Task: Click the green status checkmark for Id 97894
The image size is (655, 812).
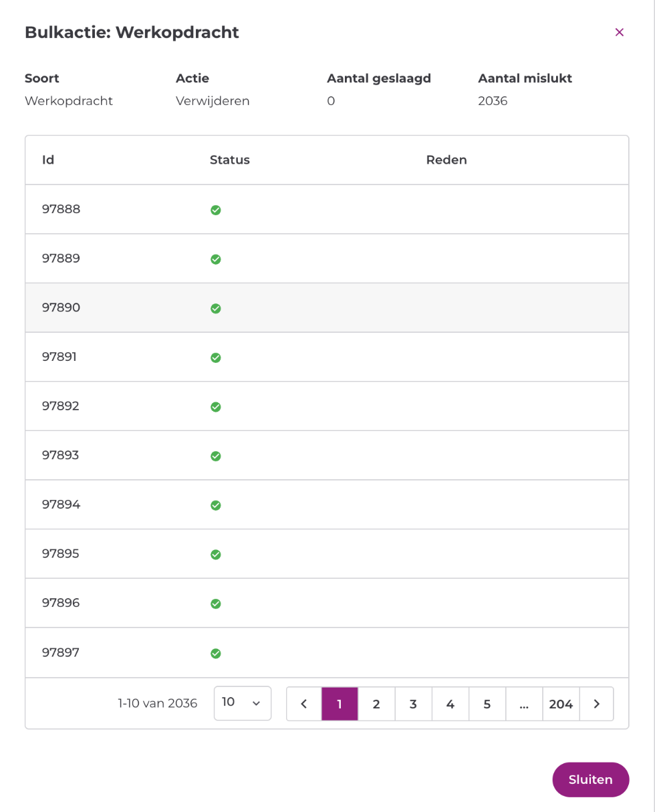Action: pyautogui.click(x=216, y=505)
